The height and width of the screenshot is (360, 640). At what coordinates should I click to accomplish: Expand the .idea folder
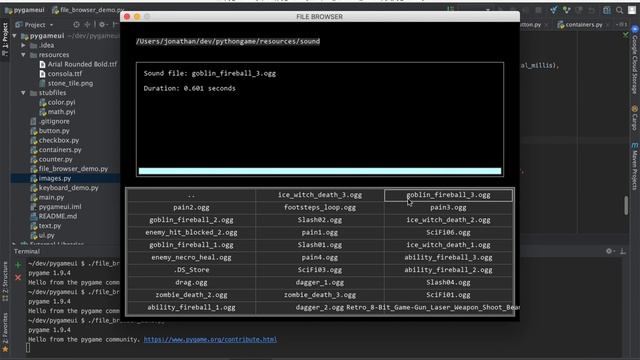(x=24, y=45)
